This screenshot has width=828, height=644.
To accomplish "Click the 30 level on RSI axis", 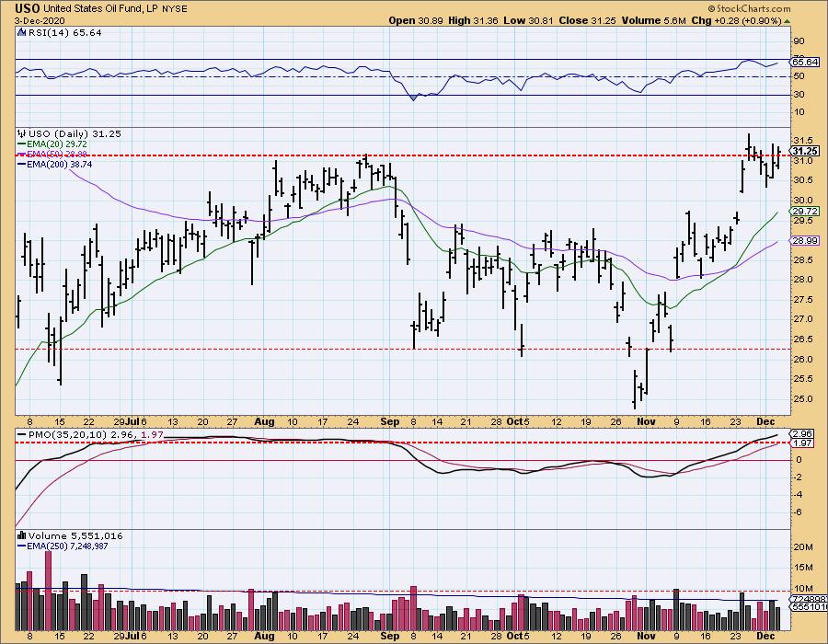I will pos(799,95).
